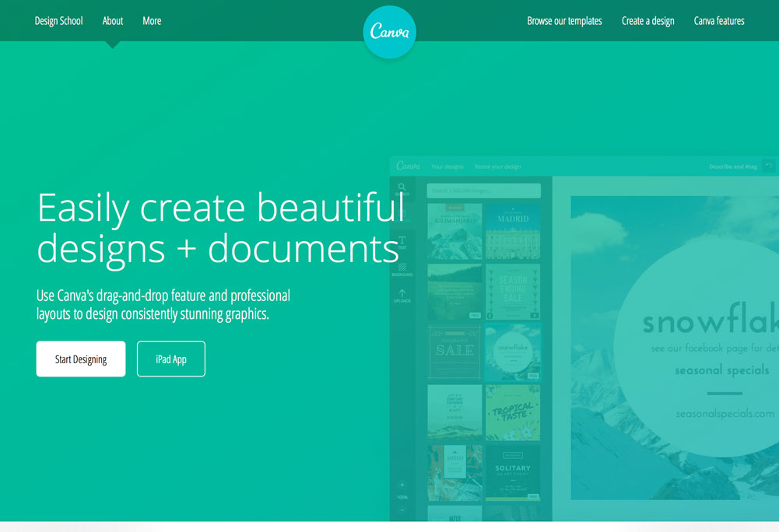Click Resize your design in the editor

click(498, 166)
